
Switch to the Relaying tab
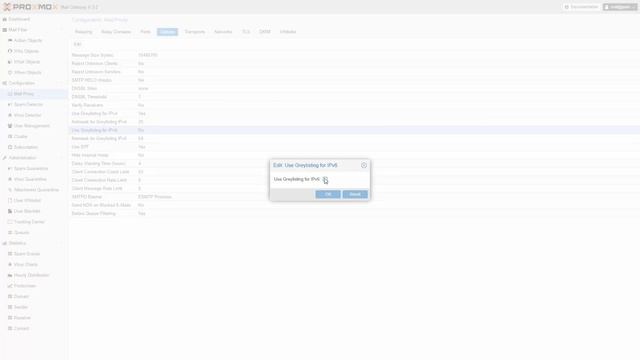(83, 32)
